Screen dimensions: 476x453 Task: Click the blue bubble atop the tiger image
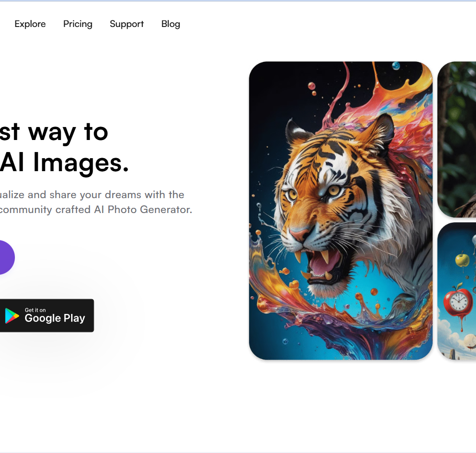(396, 66)
